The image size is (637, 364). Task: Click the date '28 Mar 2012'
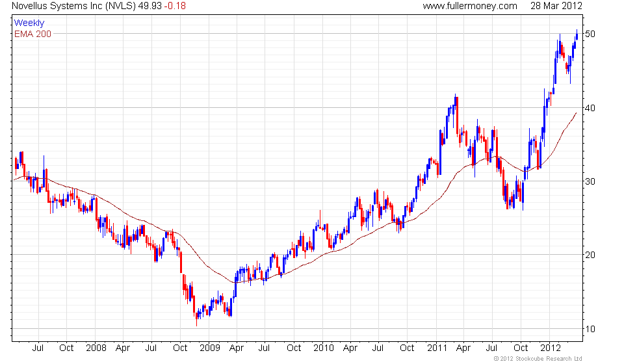tap(556, 6)
